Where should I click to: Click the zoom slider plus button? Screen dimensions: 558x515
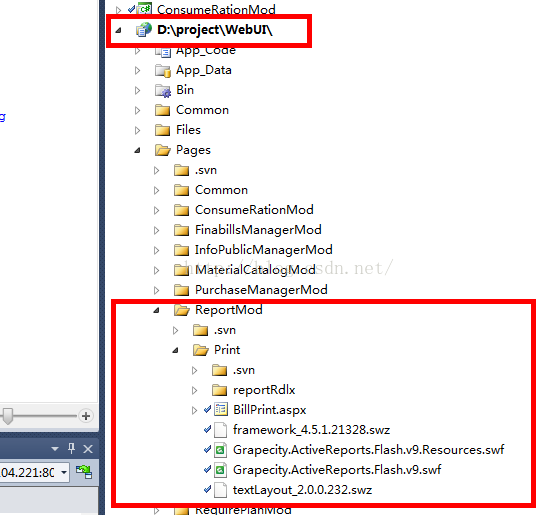pos(86,416)
